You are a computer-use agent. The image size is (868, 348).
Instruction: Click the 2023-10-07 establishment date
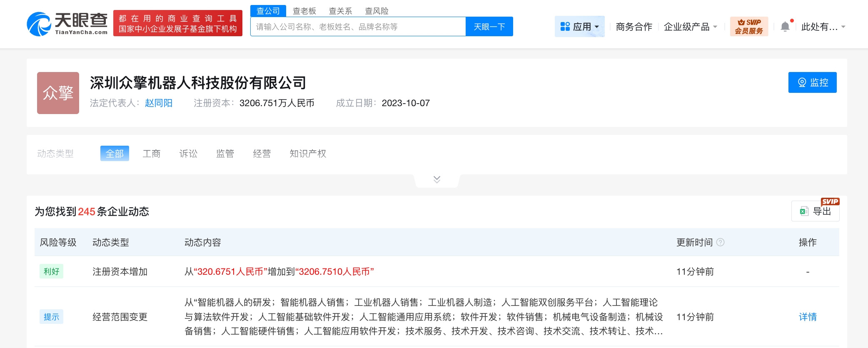tap(406, 103)
